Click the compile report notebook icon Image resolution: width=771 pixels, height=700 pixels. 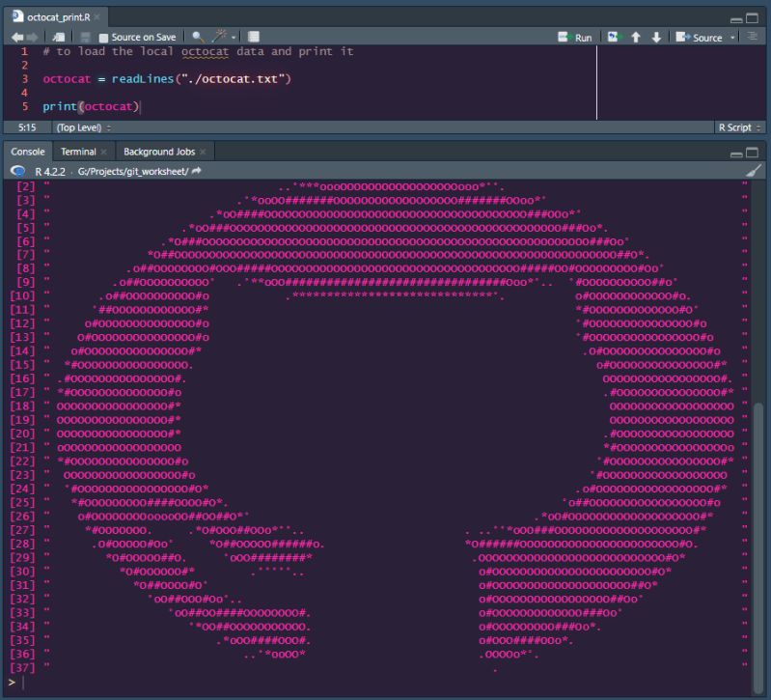[x=253, y=37]
